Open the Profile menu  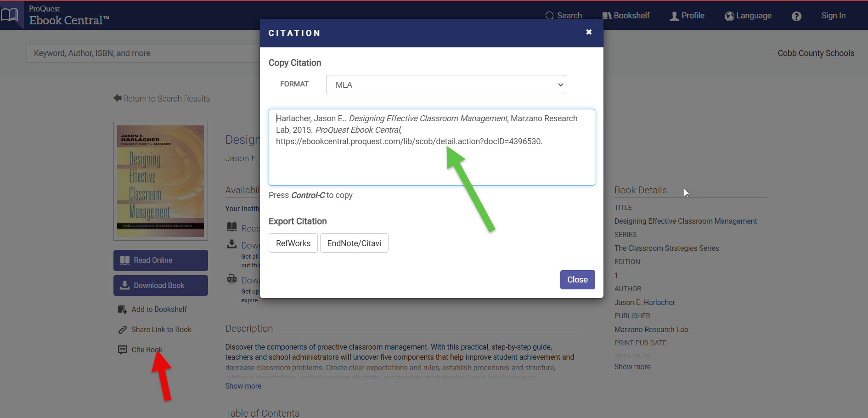pos(687,16)
